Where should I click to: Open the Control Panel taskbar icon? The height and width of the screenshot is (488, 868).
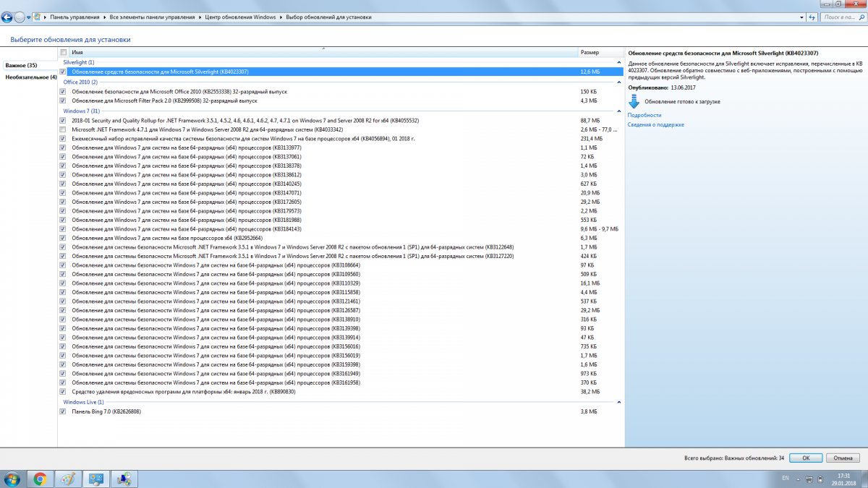tap(95, 479)
